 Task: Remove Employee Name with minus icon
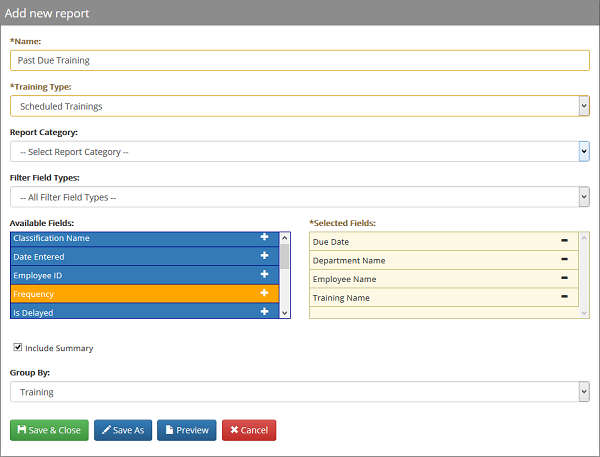[564, 278]
